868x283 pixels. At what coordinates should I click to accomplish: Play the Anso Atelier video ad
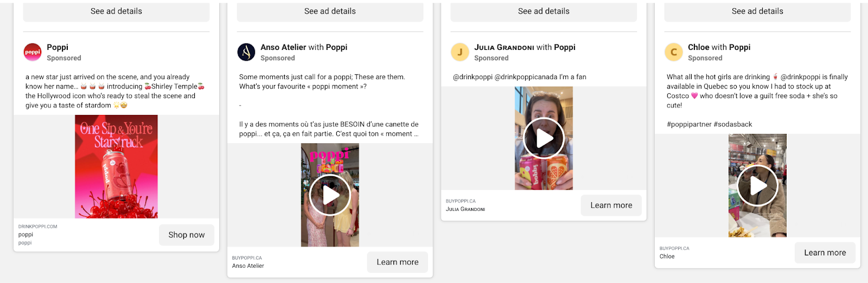(330, 195)
